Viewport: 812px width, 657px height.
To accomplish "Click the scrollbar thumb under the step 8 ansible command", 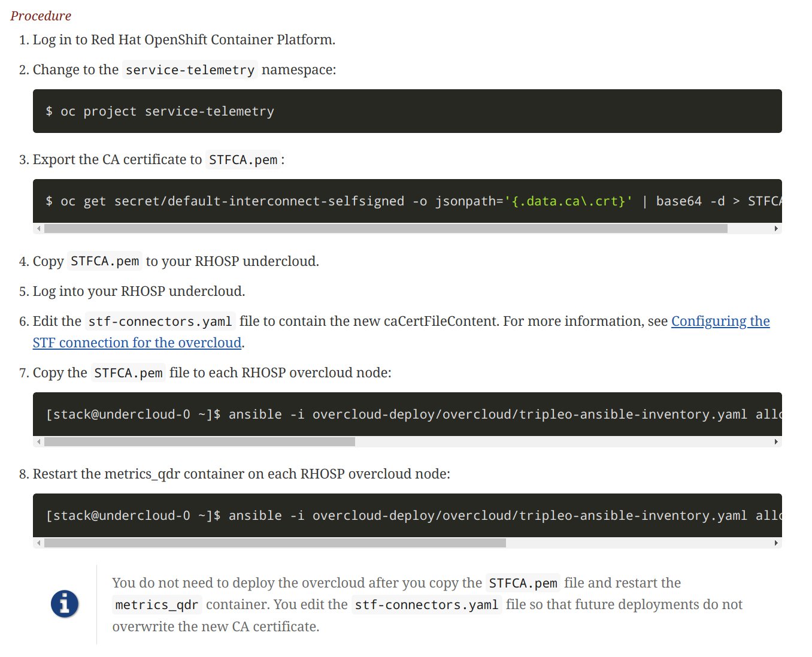I will click(x=275, y=543).
